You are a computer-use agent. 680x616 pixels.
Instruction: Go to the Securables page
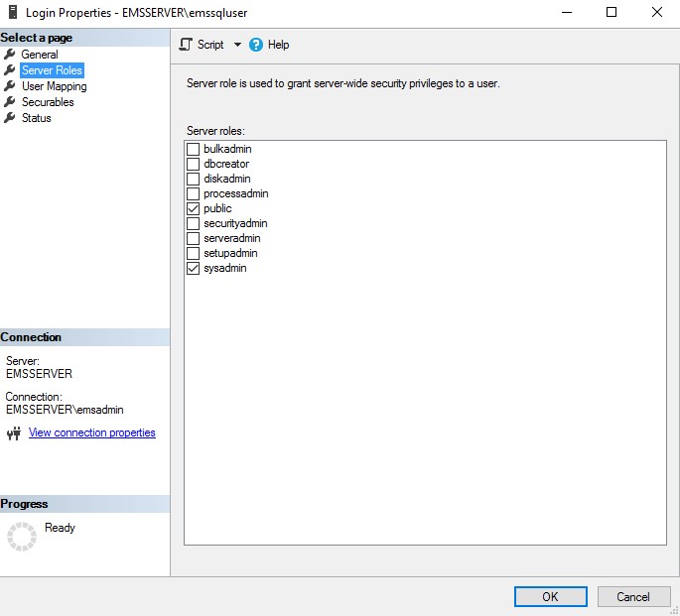coord(48,102)
